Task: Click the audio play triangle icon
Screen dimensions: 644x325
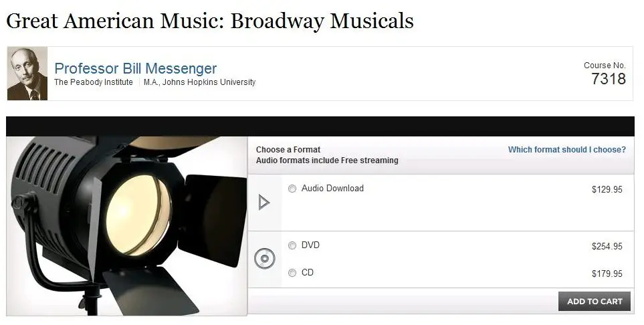Action: (x=263, y=203)
